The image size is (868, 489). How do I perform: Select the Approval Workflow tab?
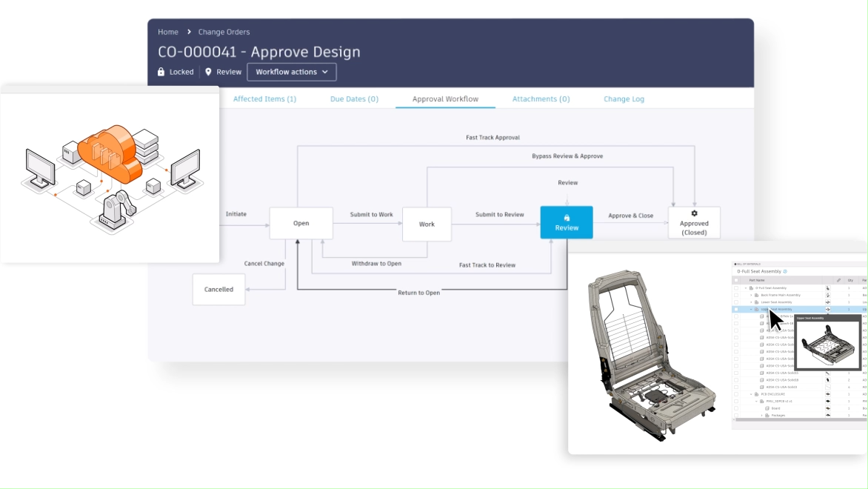[x=445, y=99]
